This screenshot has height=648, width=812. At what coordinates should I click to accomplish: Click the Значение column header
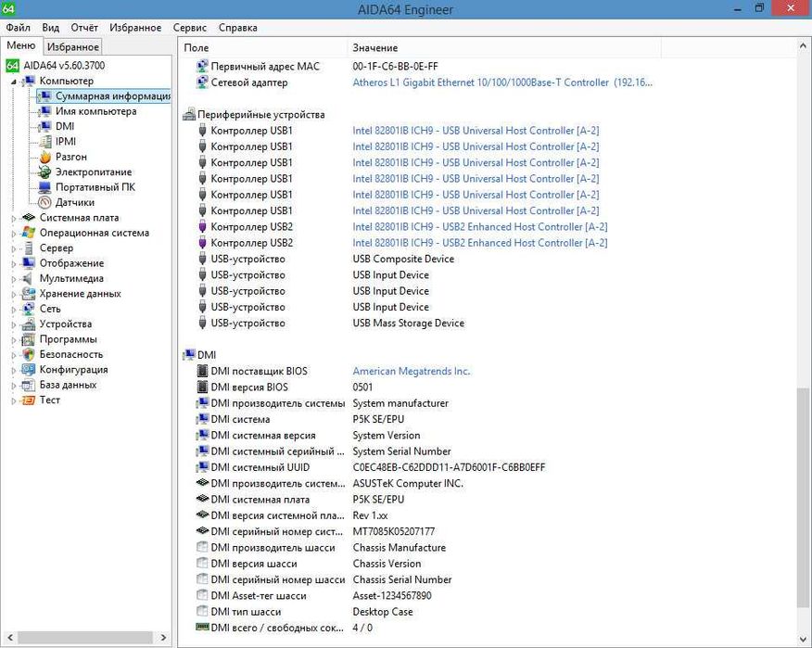point(504,47)
